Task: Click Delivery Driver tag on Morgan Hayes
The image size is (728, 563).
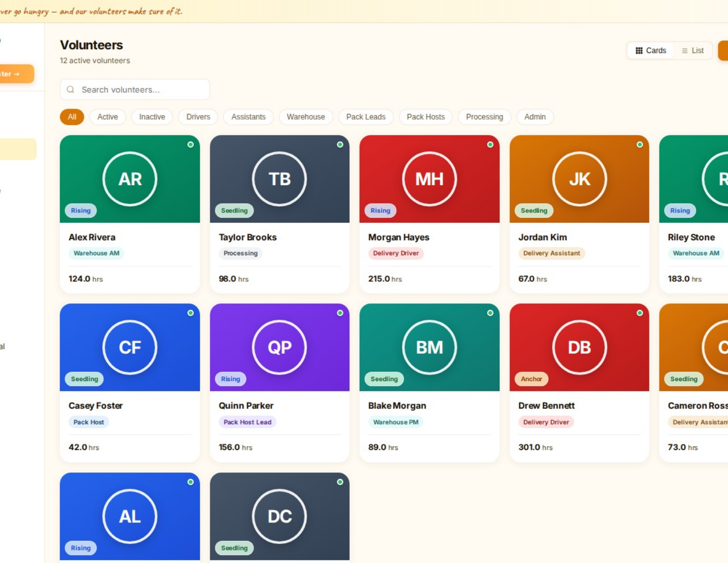Action: coord(396,253)
